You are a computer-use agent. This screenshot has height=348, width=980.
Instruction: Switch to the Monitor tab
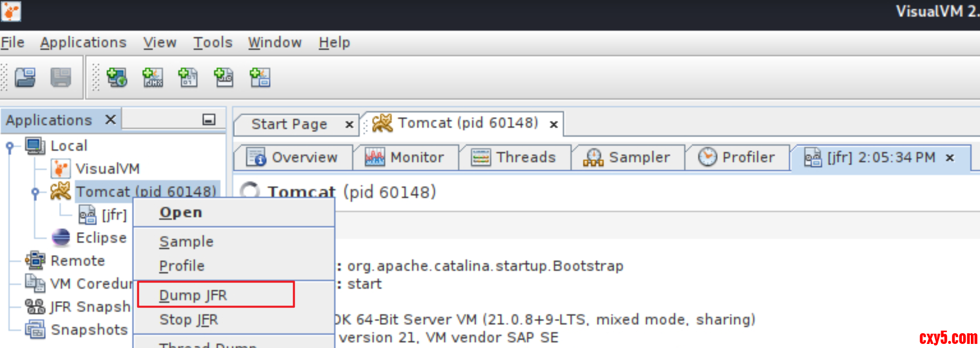[x=405, y=157]
